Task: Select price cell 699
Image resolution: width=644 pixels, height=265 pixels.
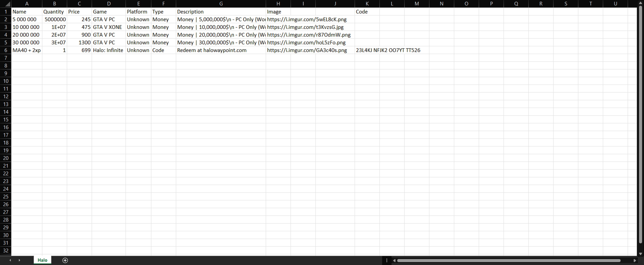Action: point(79,50)
